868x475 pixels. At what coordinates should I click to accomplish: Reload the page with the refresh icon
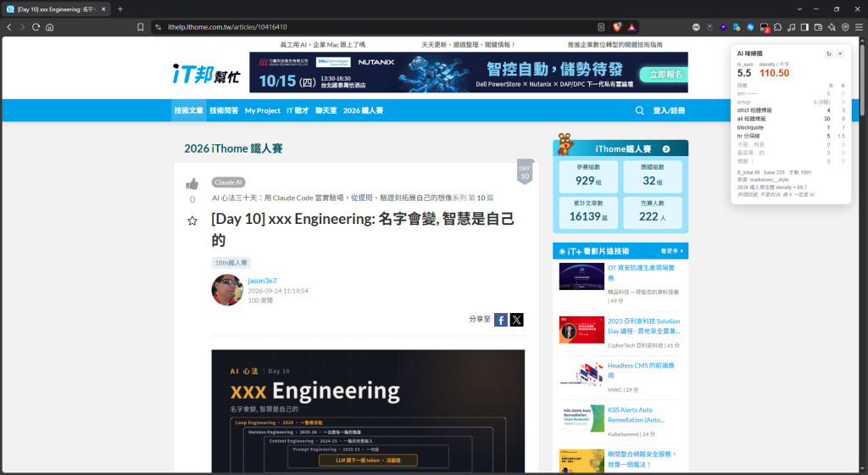[36, 26]
